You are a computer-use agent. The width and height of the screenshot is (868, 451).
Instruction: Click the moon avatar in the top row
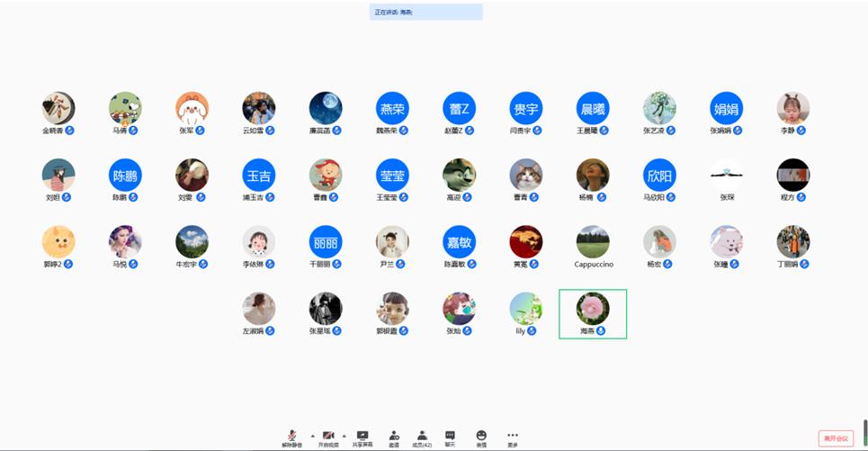coord(326,108)
